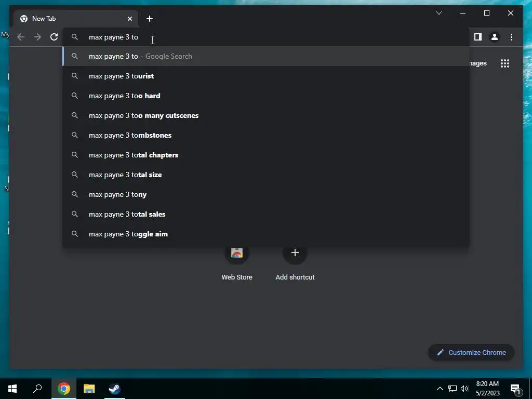532x399 pixels.
Task: Choose 'max payne 3 too many cutscenes'
Action: point(267,115)
